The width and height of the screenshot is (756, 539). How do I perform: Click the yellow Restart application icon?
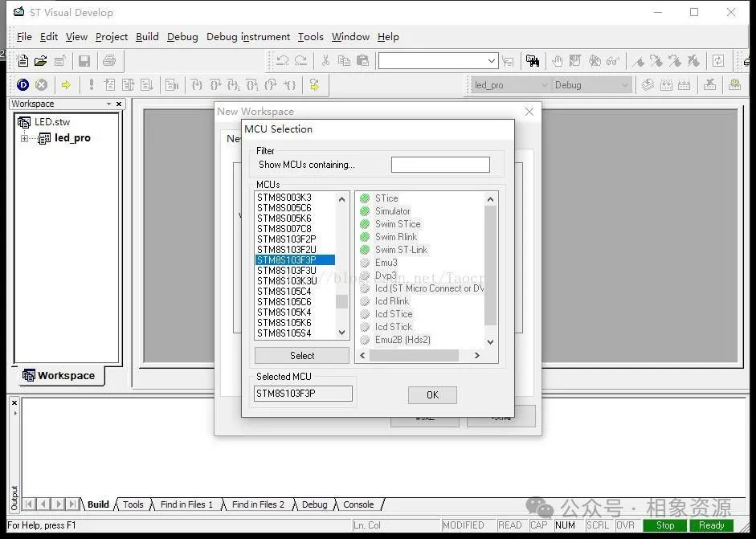[314, 85]
